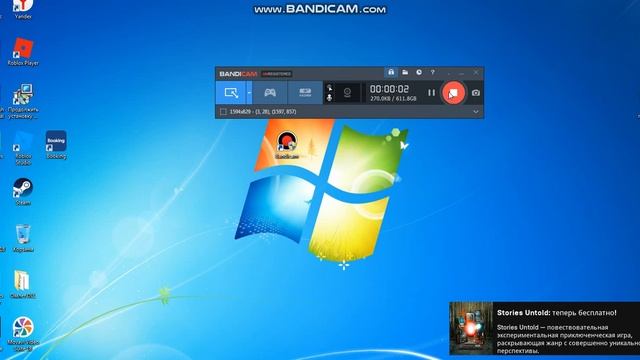Click the capture area size text
This screenshot has height=360, width=640.
262,111
